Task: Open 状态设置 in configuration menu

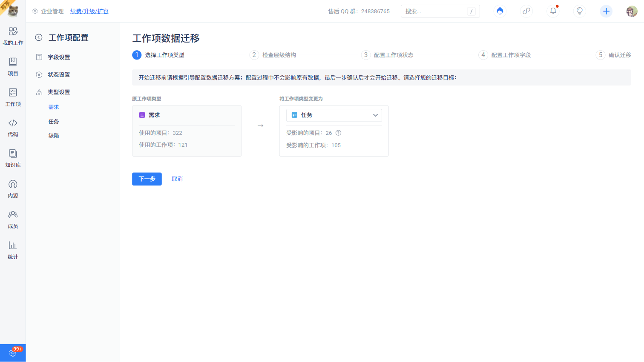Action: [59, 74]
